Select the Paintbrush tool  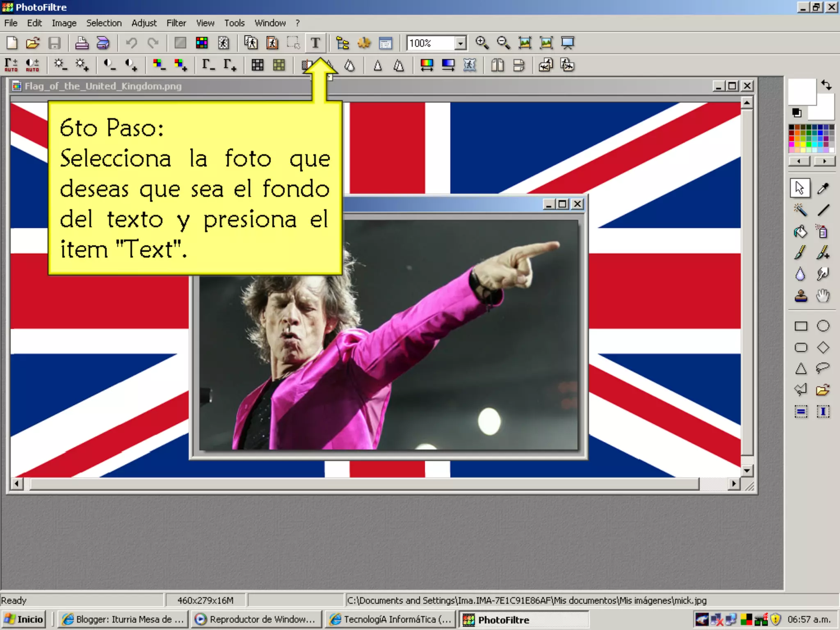coord(800,253)
